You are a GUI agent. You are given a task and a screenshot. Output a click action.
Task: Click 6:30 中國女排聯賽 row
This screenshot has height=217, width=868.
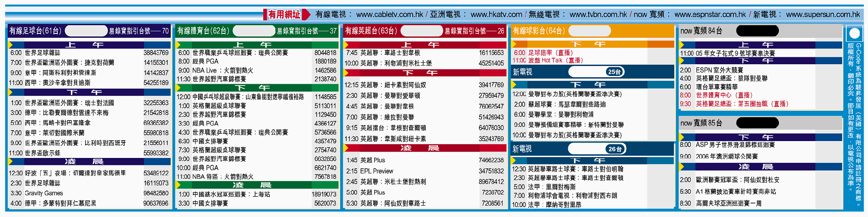(x=257, y=141)
